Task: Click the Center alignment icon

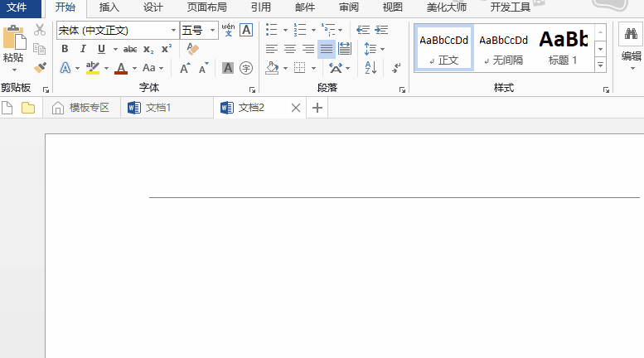Action: pyautogui.click(x=289, y=49)
